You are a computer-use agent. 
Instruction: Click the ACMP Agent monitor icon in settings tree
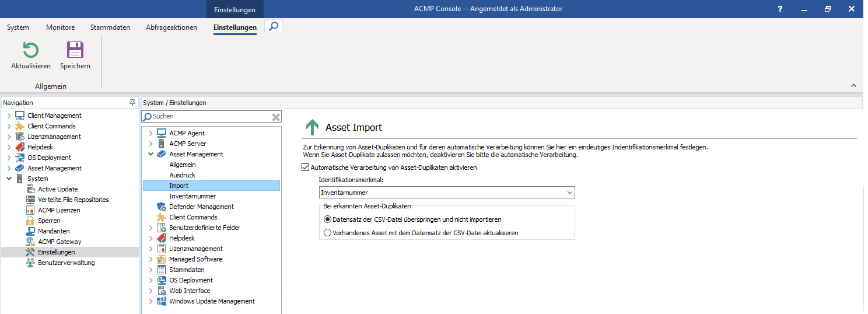162,133
